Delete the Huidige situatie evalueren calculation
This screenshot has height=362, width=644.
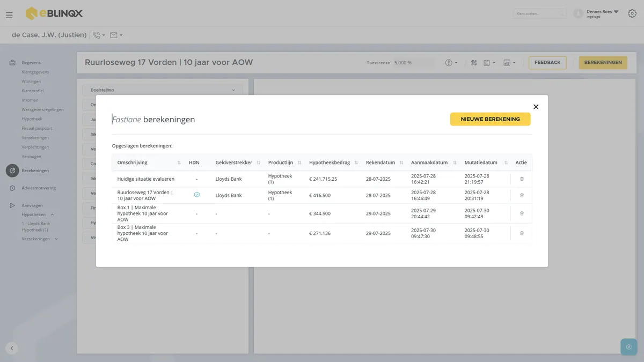pyautogui.click(x=522, y=179)
